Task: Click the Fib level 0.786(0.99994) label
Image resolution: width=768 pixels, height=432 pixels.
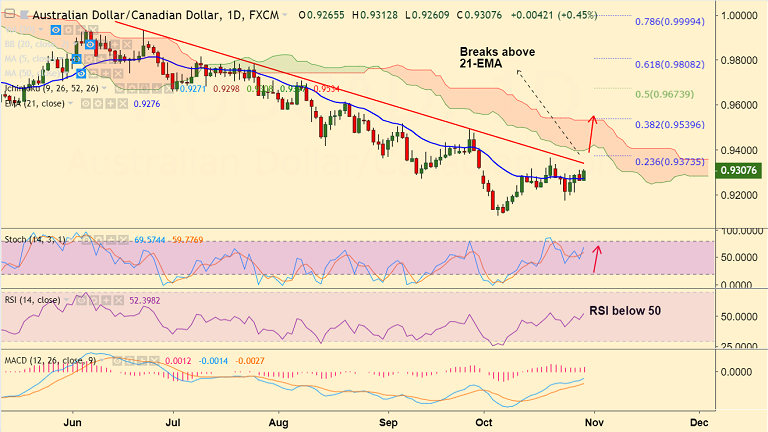Action: point(670,22)
